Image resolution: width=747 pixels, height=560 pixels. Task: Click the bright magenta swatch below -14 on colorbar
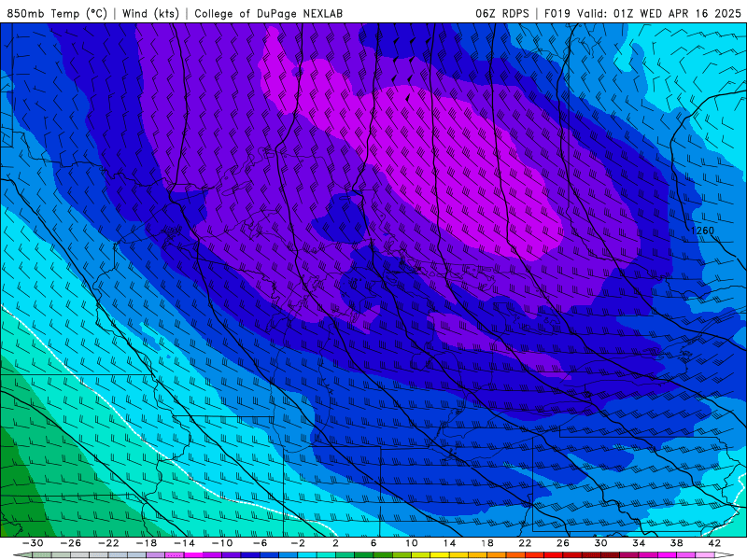[x=193, y=555]
